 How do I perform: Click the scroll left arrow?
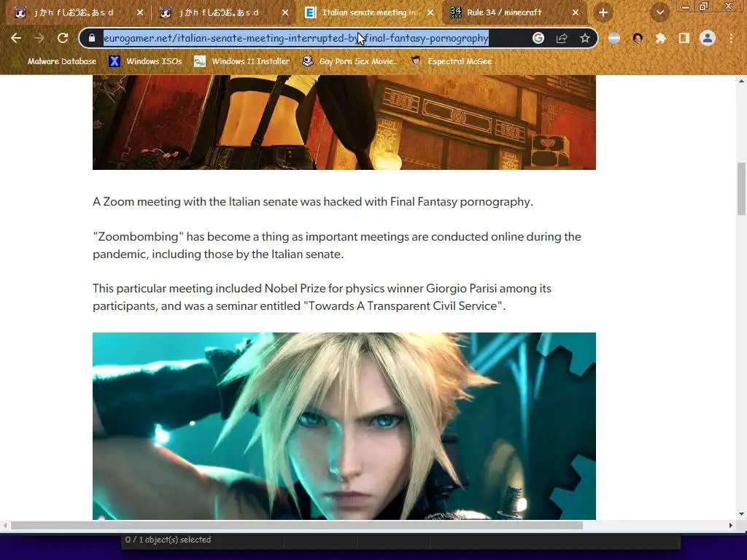5,525
